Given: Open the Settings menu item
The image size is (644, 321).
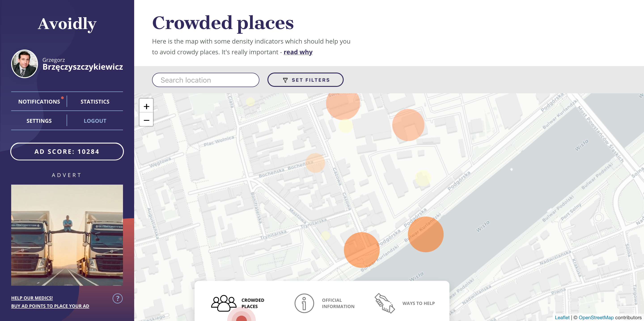Looking at the screenshot, I should 39,121.
